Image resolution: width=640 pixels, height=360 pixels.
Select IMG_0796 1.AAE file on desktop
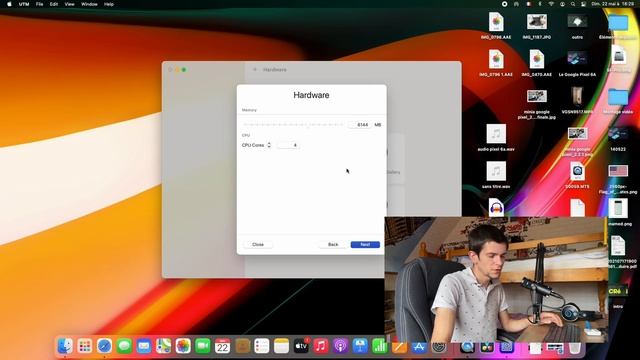496,63
